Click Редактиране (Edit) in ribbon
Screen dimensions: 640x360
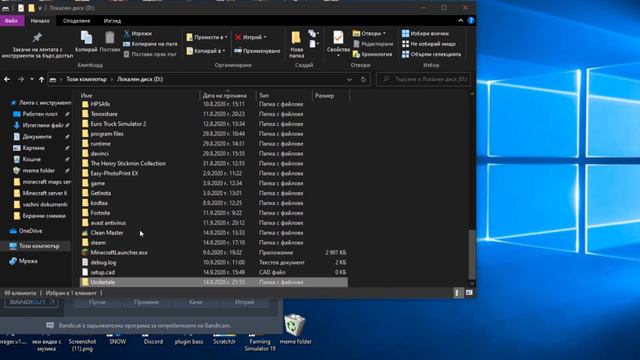[x=373, y=44]
